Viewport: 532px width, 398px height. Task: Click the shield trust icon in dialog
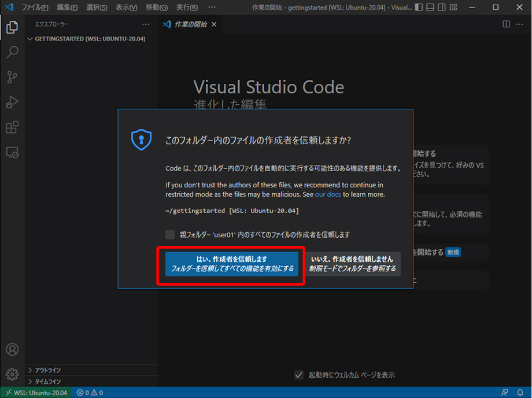[x=141, y=139]
